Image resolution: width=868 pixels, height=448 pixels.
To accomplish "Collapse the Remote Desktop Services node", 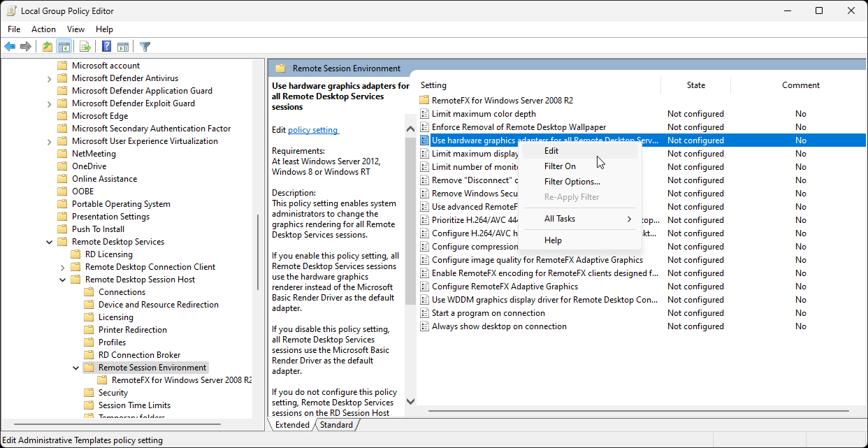I will tap(48, 241).
